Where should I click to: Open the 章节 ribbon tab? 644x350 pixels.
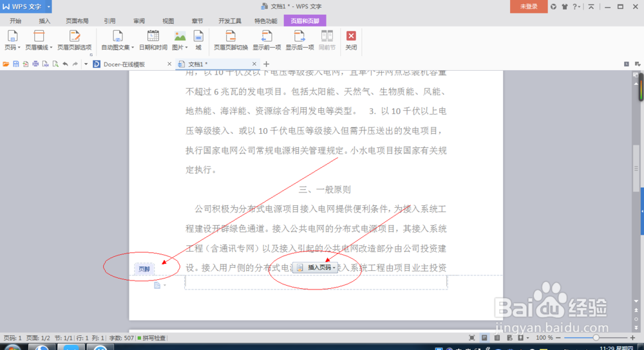[x=197, y=21]
